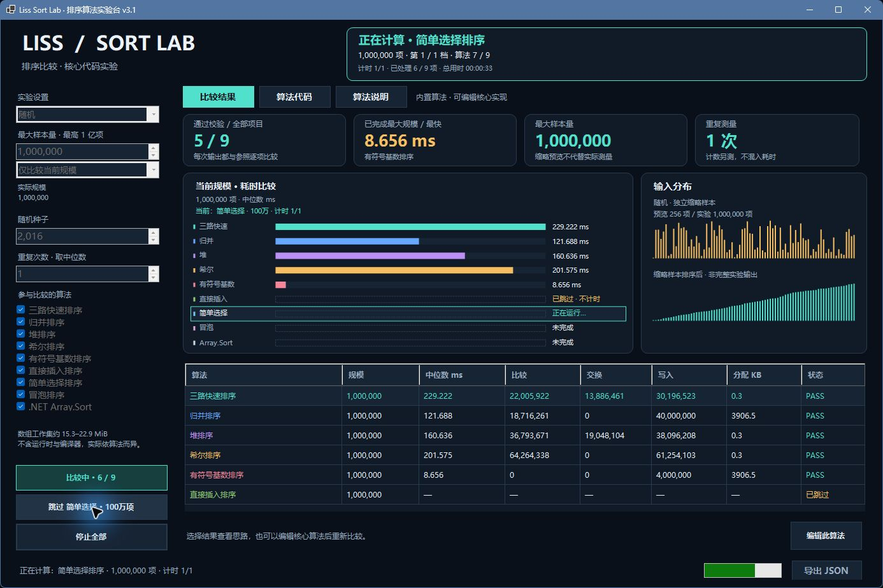Click the 交换 column header
This screenshot has height=588, width=883.
(617, 375)
